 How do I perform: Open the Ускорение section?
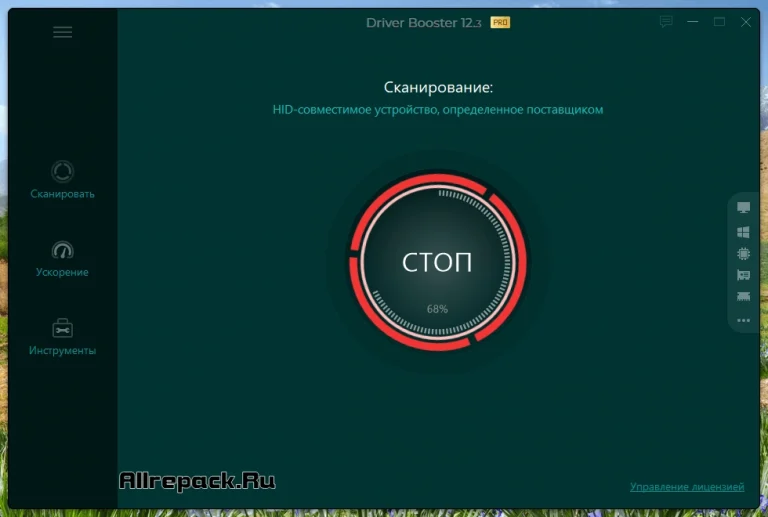click(62, 258)
